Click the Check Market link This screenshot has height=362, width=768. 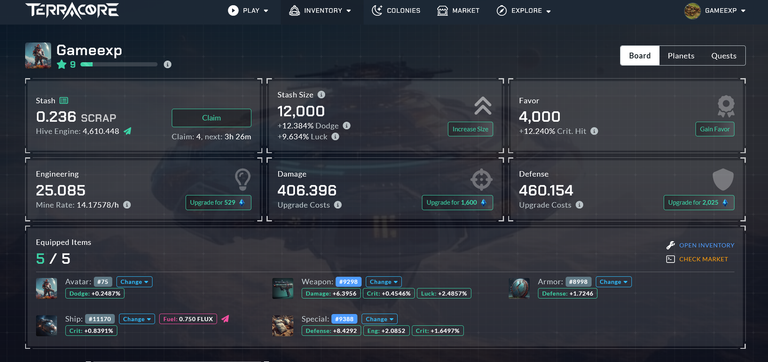click(703, 259)
